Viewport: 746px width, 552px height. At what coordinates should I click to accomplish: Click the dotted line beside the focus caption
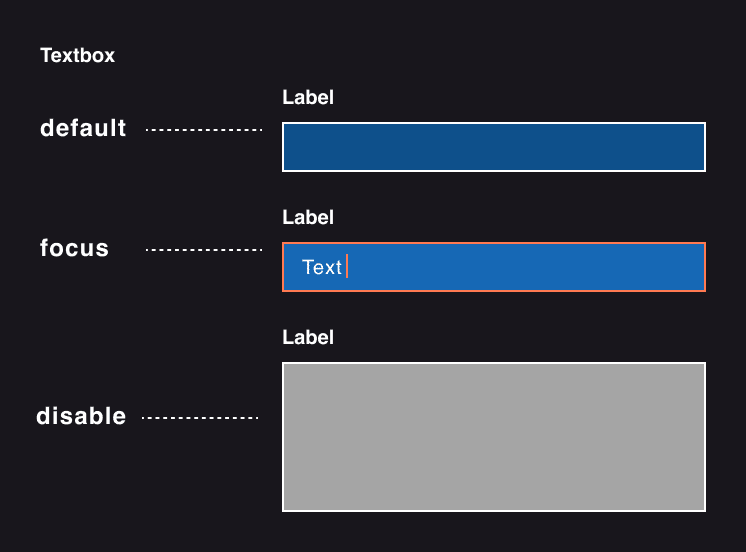[204, 249]
